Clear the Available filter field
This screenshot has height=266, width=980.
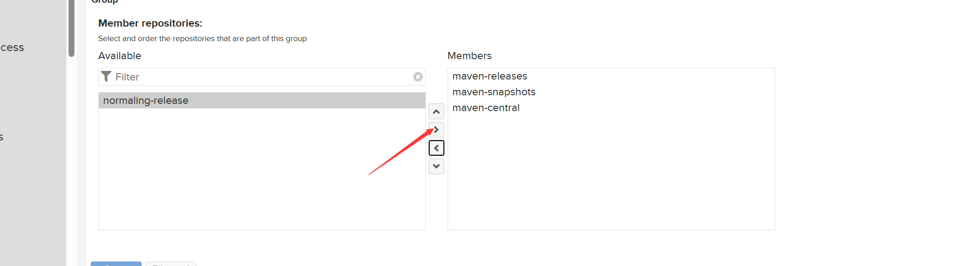[418, 77]
